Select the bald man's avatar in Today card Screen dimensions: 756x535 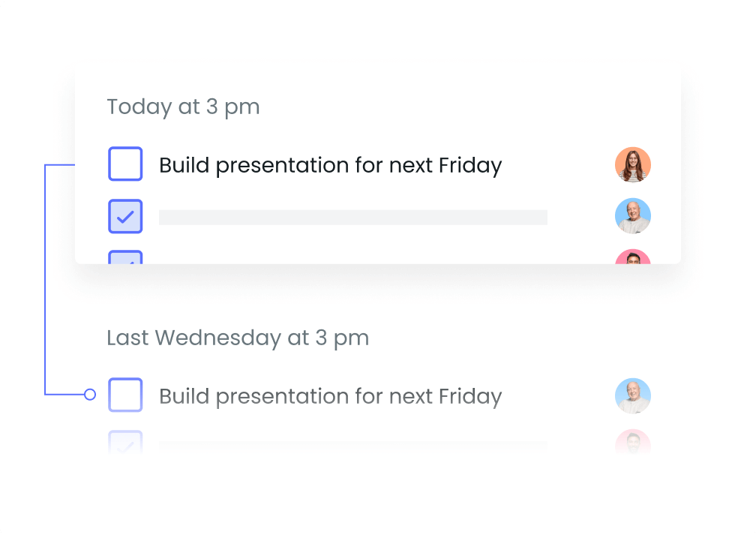633,216
